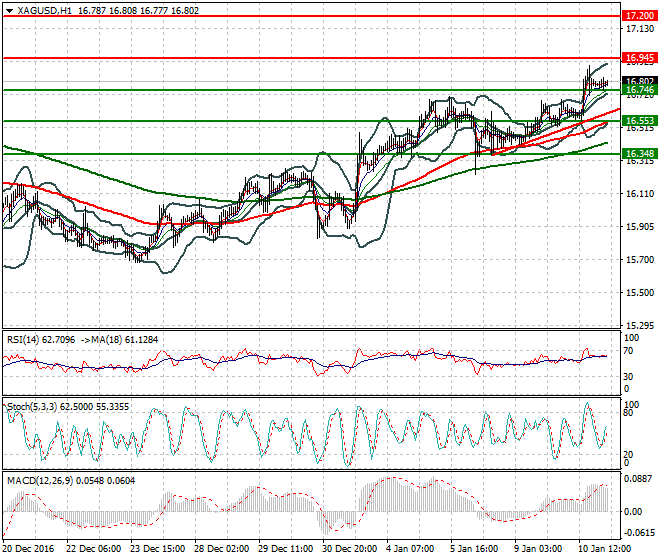Select the 16.110 price scale value
This screenshot has width=660, height=560.
[640, 194]
